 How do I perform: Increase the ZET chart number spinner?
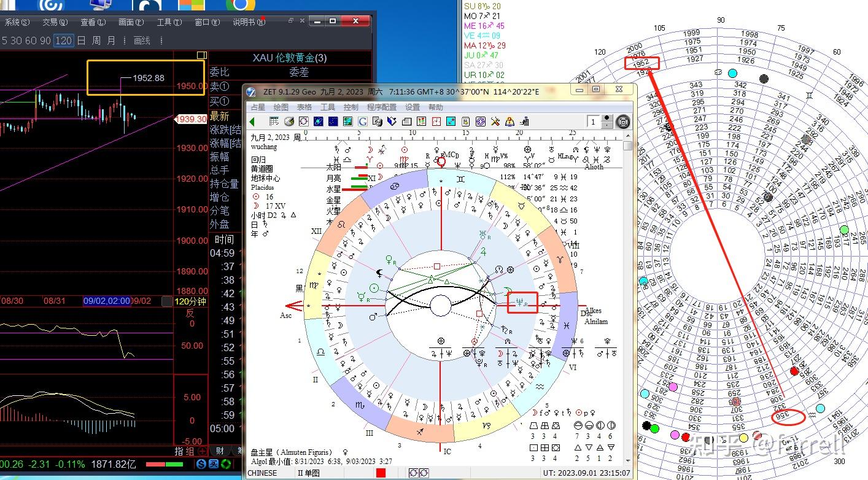pyautogui.click(x=606, y=118)
